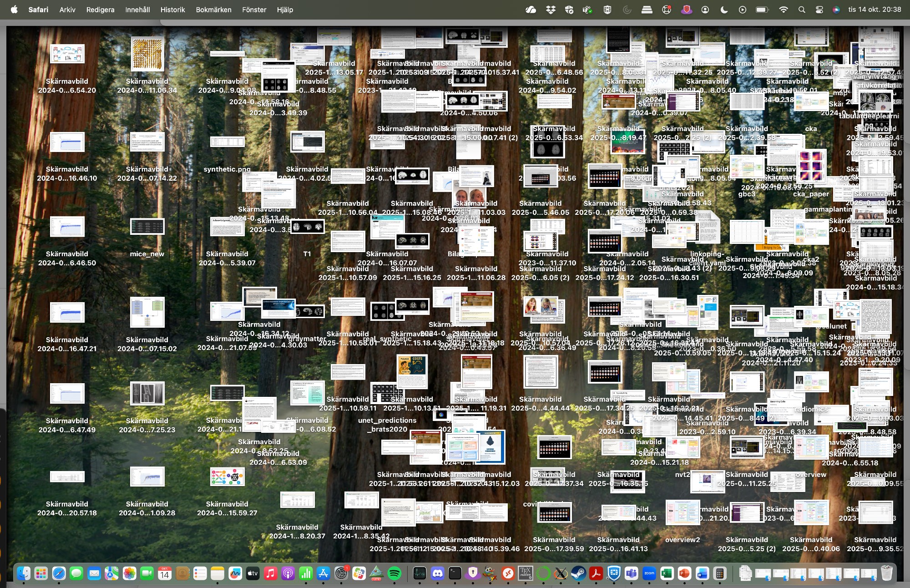Open Microsoft Excel in the dock
The width and height of the screenshot is (910, 588).
667,573
